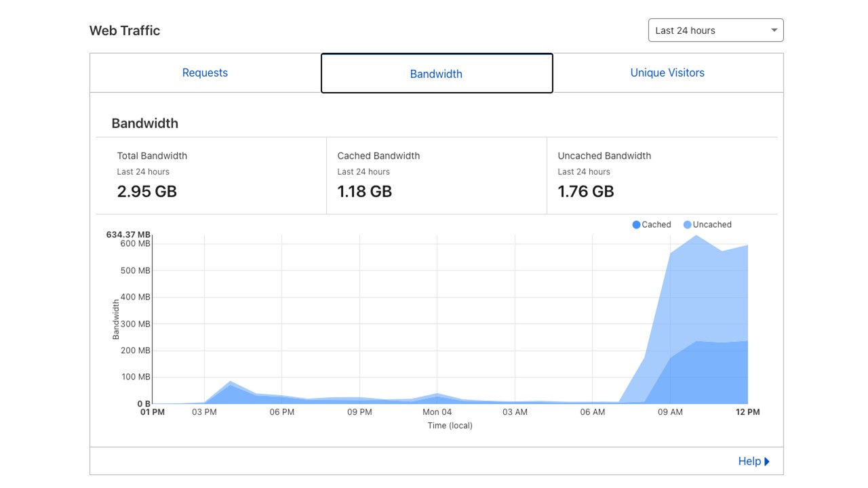Click the Bandwidth section heading

(145, 123)
